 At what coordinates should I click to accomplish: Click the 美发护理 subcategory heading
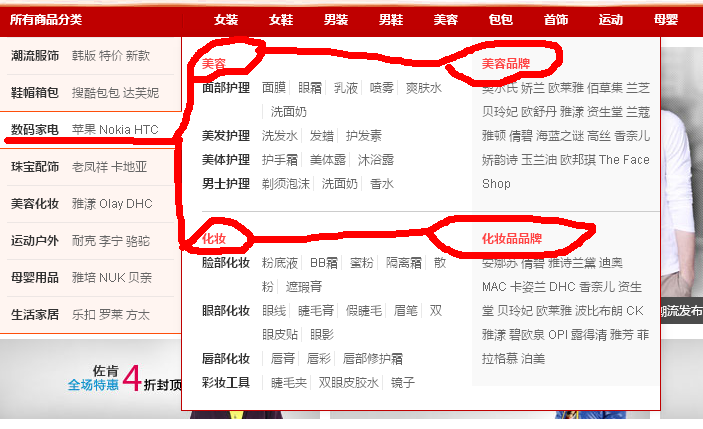pyautogui.click(x=226, y=136)
